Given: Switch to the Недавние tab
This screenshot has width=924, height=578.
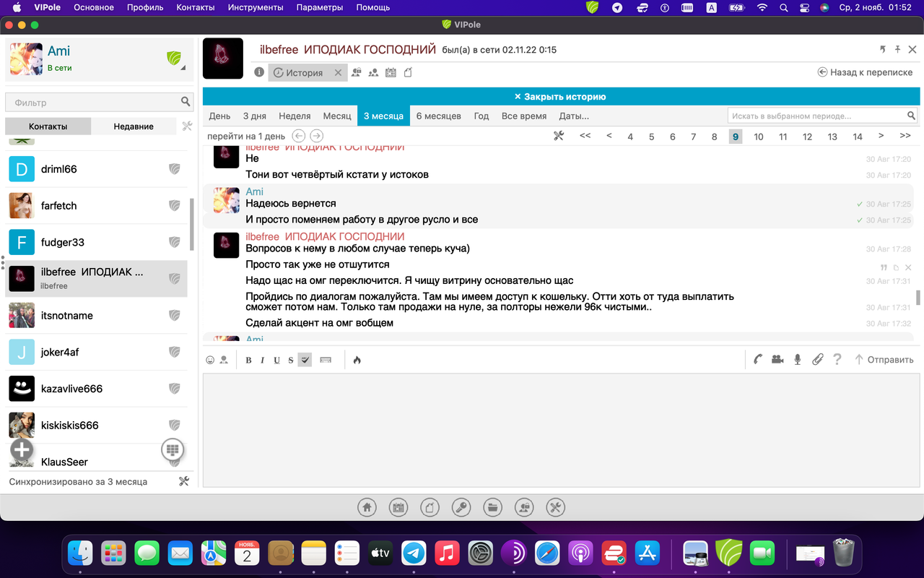Looking at the screenshot, I should pos(134,126).
